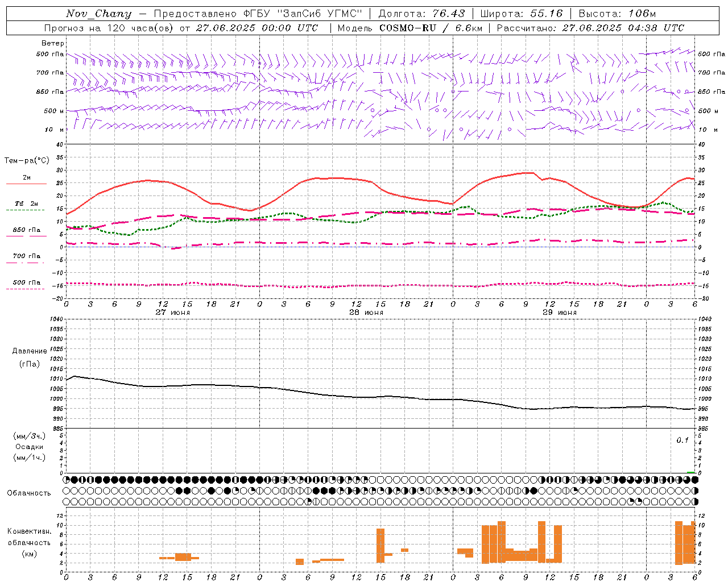Click 'Рассчитано: 27.06.2025 04:38 UTC' timestamp

(x=590, y=28)
